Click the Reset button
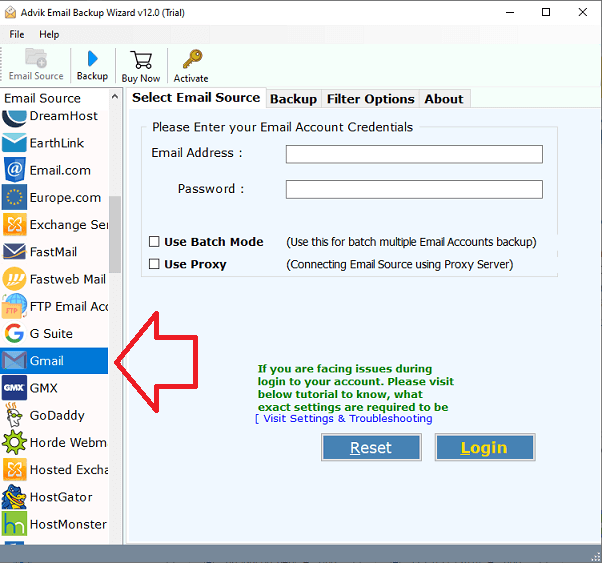 click(x=371, y=447)
